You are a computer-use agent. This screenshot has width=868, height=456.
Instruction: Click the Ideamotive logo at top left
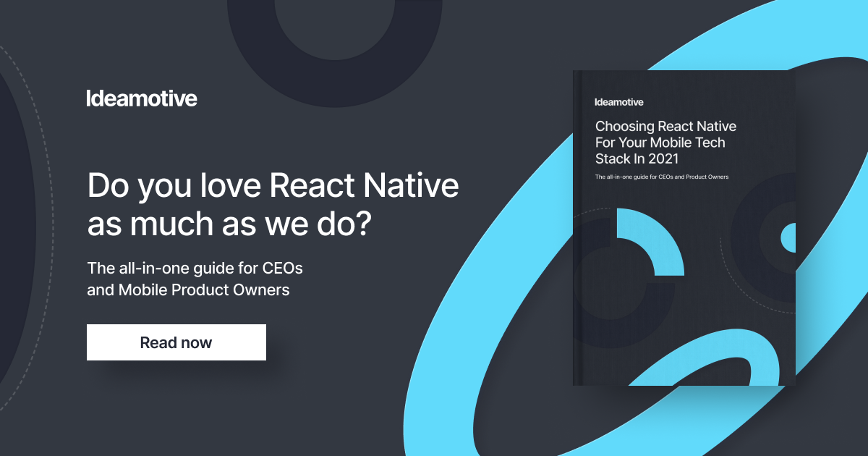141,98
